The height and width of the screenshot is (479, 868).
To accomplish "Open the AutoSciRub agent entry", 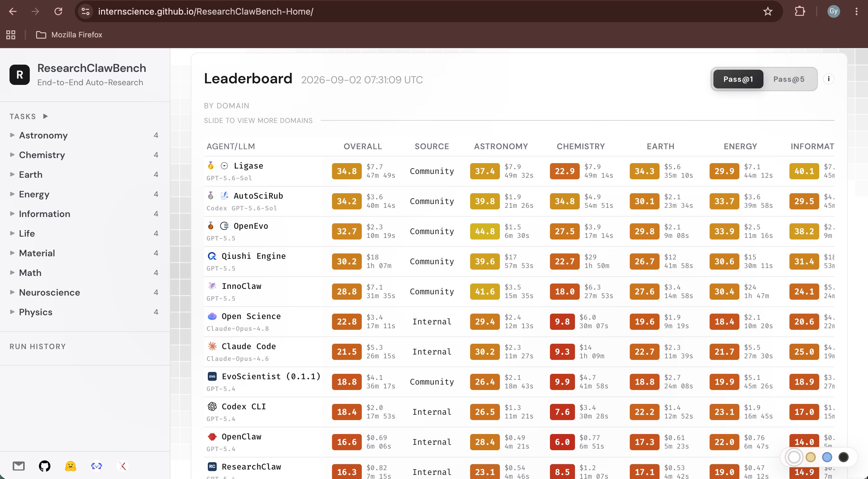I will point(258,196).
